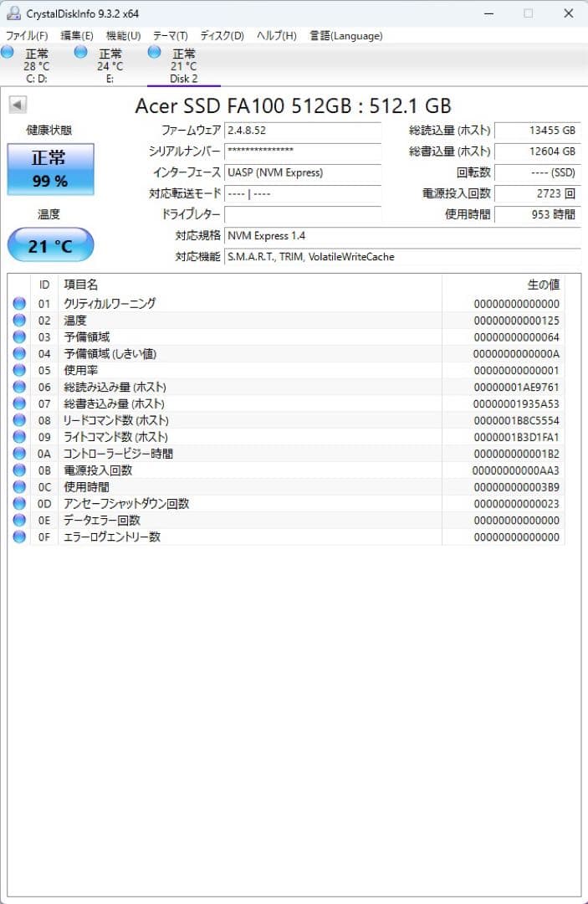
Task: Click raw value 00000000000064 for 予備領域
Action: click(517, 337)
